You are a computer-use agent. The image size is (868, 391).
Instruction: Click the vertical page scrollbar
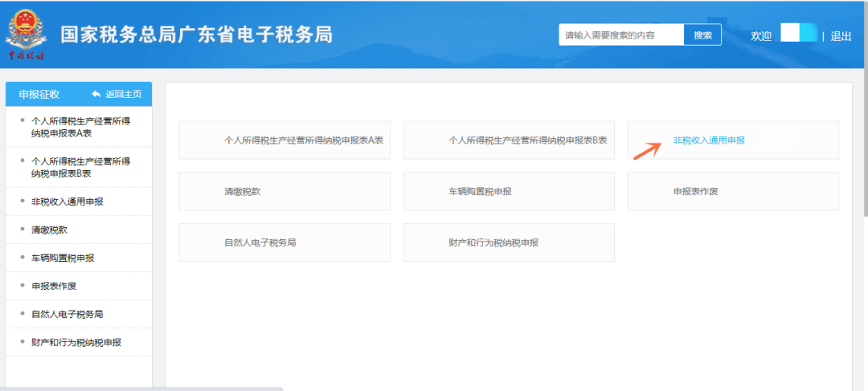(x=866, y=108)
